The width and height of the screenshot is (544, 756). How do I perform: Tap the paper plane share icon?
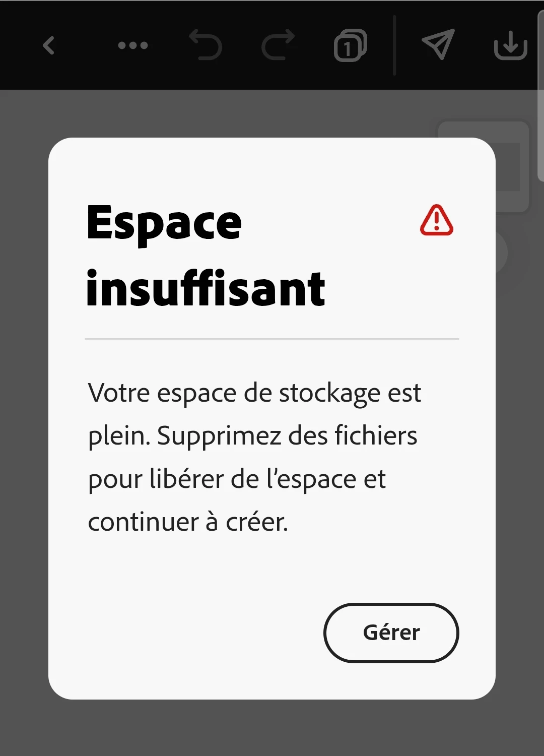[438, 44]
